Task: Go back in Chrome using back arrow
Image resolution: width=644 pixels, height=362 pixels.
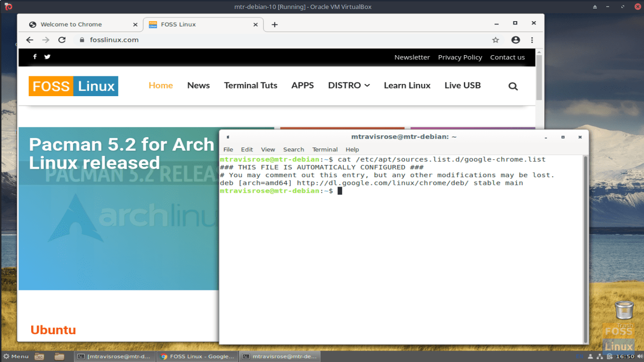Action: click(x=30, y=40)
